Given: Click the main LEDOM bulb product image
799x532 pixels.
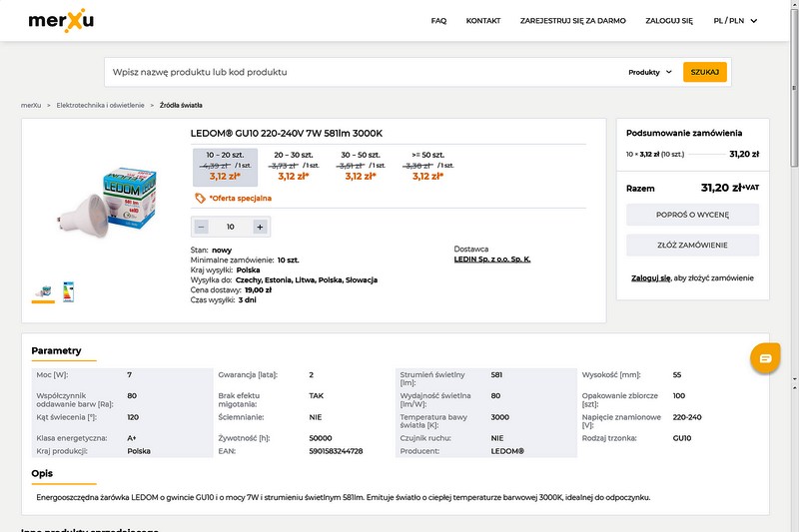Looking at the screenshot, I should [106, 203].
